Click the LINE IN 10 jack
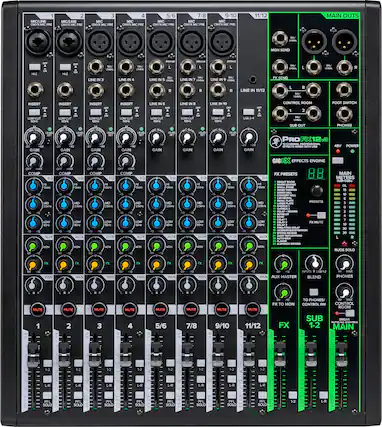Screen dimensions: 382x427 pos(217,90)
